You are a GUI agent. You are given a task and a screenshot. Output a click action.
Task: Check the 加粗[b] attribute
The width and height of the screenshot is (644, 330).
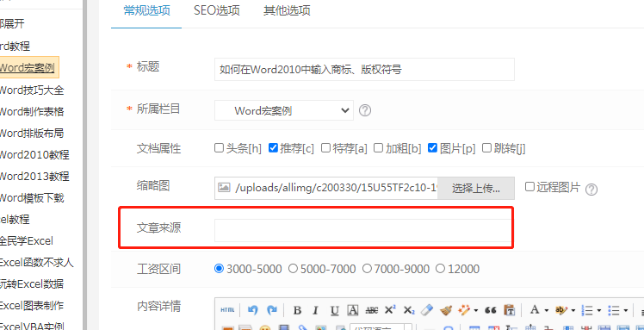[x=378, y=147]
